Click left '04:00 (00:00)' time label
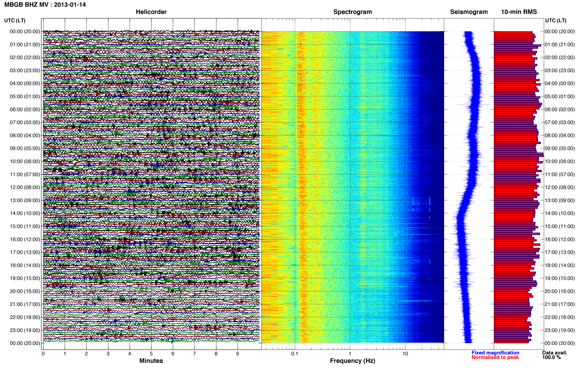588x368 pixels. pos(25,83)
